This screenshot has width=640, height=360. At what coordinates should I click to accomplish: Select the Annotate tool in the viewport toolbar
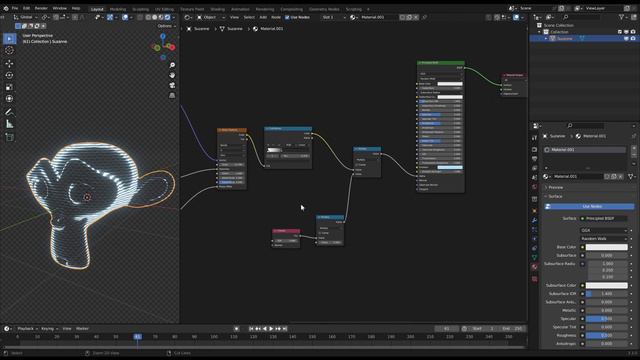click(9, 112)
